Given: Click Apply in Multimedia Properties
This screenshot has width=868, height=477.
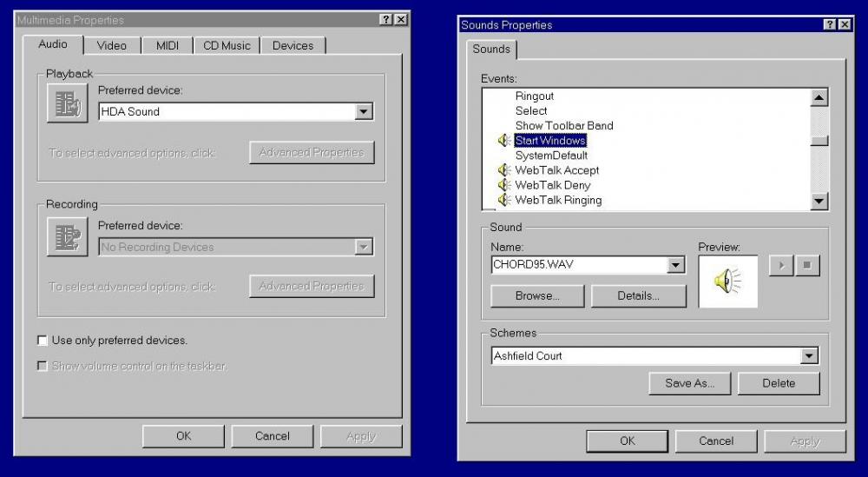Looking at the screenshot, I should 361,436.
